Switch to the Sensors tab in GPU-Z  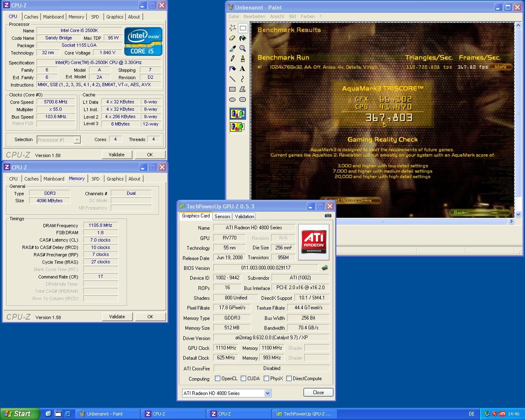(x=222, y=217)
